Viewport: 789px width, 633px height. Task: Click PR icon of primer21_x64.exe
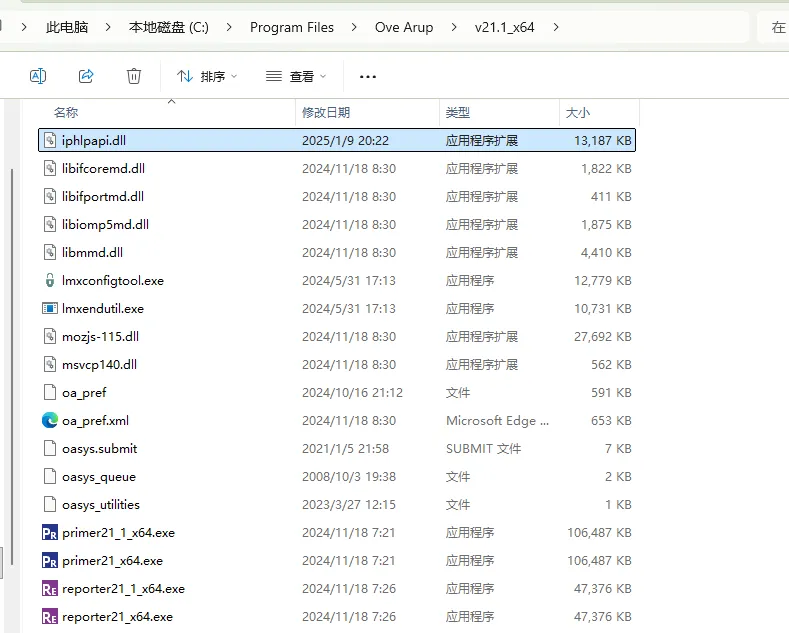point(50,561)
